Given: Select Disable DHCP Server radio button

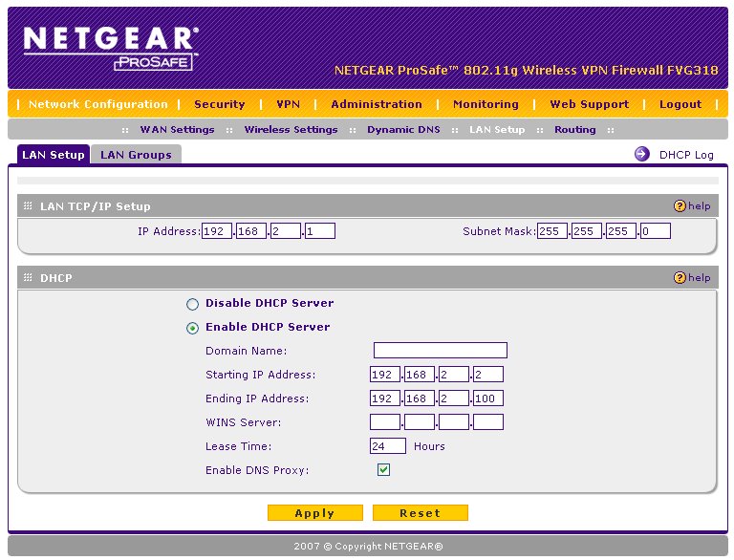Looking at the screenshot, I should point(193,304).
